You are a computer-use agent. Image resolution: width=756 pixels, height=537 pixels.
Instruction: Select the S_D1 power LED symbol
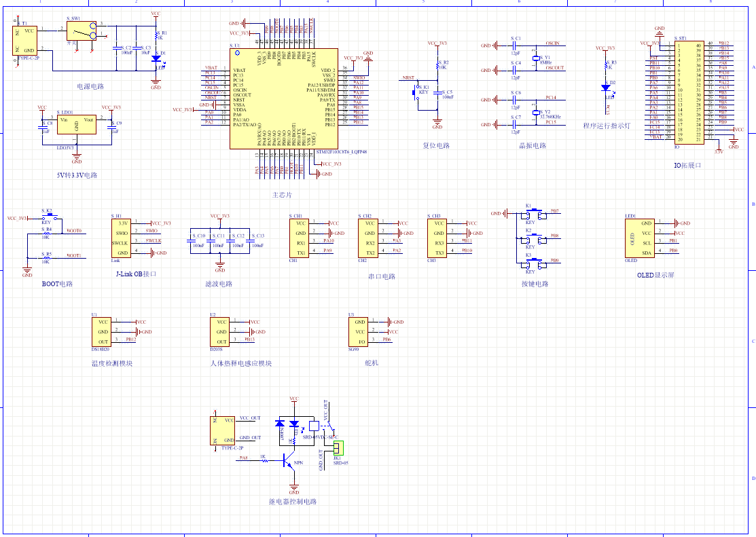156,58
